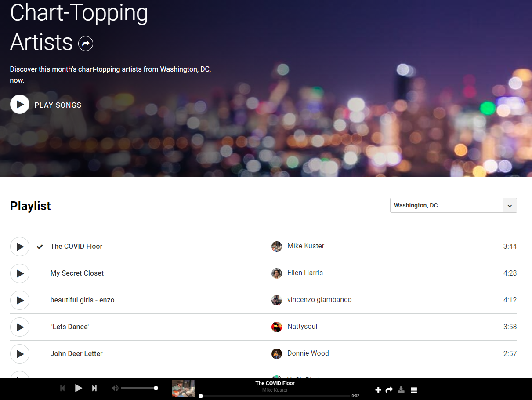Image resolution: width=532 pixels, height=400 pixels.
Task: Open Nattysoul's artist link
Action: pos(302,327)
